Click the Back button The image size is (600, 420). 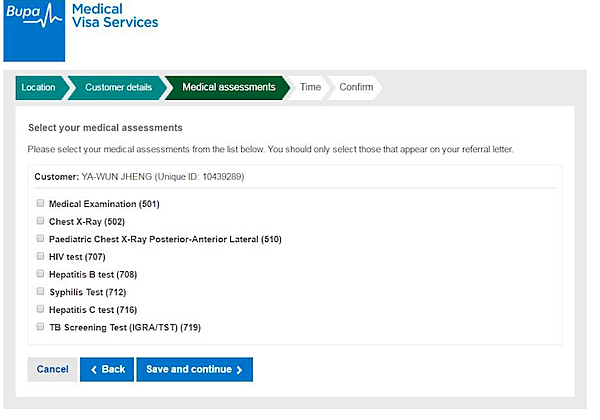(x=107, y=369)
